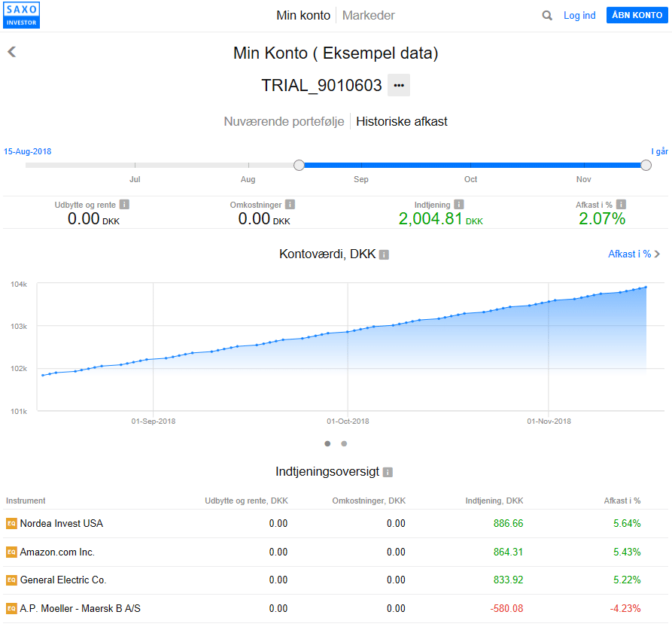Image resolution: width=672 pixels, height=633 pixels.
Task: Switch to the Markeder tab
Action: coord(369,15)
